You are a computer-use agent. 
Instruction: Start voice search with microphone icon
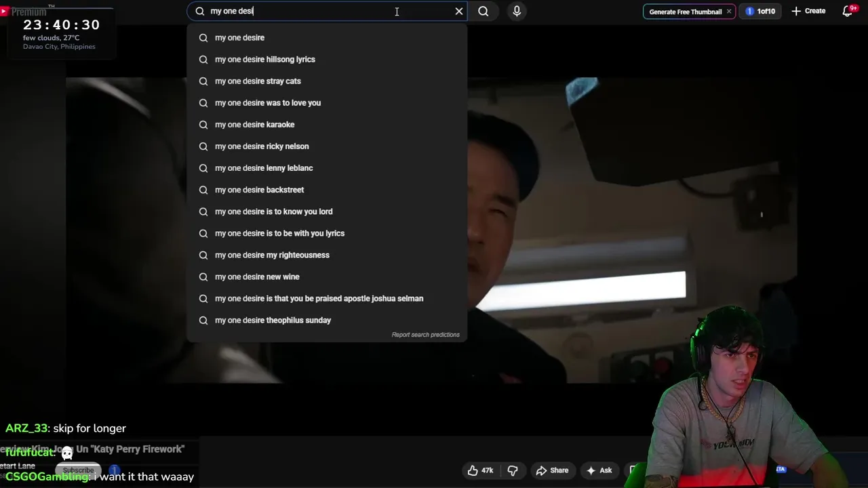[517, 11]
